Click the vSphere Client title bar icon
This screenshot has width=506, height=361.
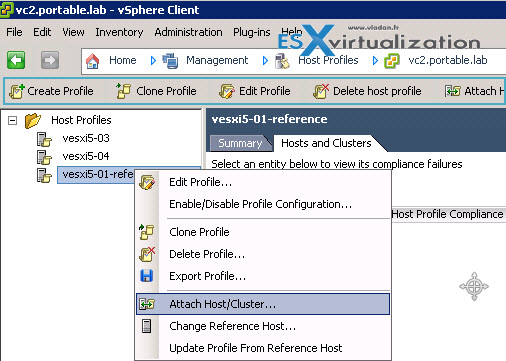(x=7, y=9)
